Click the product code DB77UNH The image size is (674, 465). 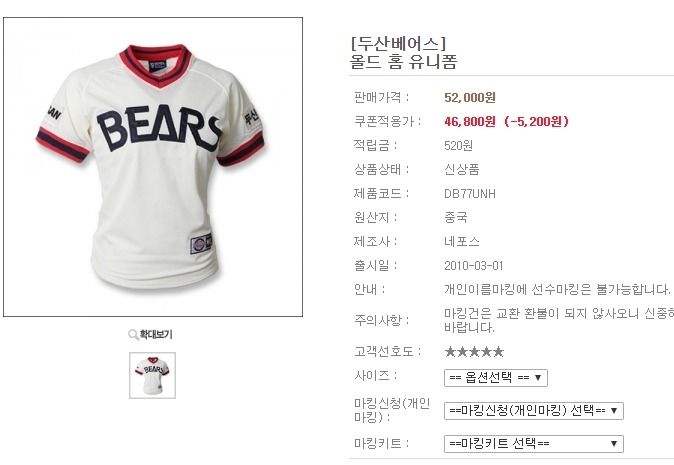point(470,194)
